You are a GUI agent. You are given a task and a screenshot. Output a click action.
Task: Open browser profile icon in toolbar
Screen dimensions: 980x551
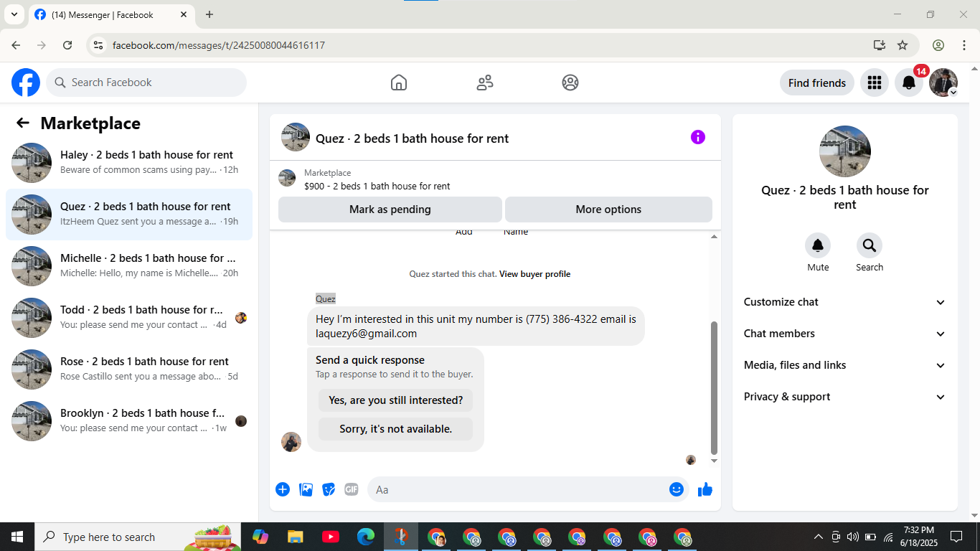click(x=938, y=45)
